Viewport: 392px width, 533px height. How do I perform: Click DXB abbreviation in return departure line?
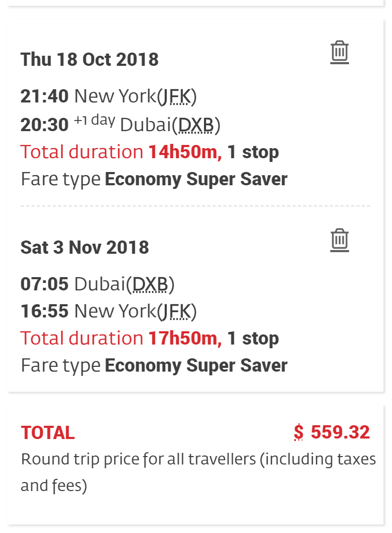(150, 285)
